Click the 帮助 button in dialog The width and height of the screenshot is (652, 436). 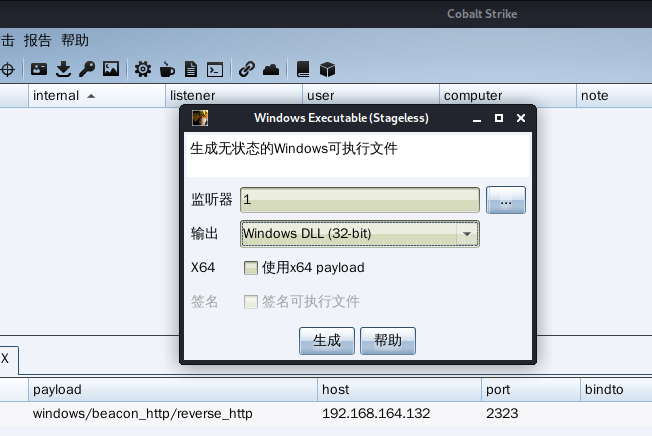[388, 341]
